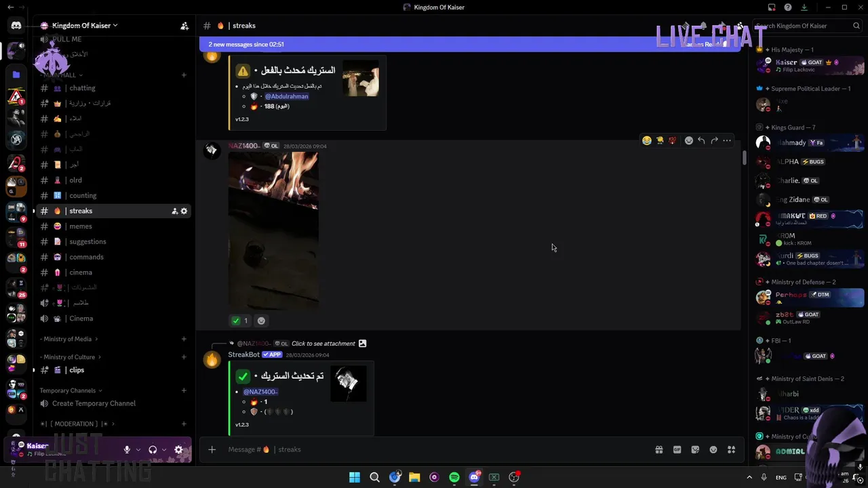Open File Explorer from taskbar
Viewport: 868px width, 488px height.
coord(414,477)
